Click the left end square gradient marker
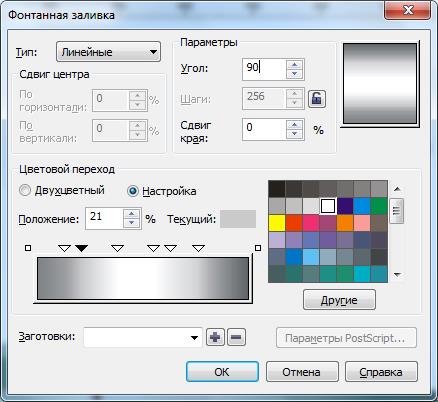 point(28,248)
